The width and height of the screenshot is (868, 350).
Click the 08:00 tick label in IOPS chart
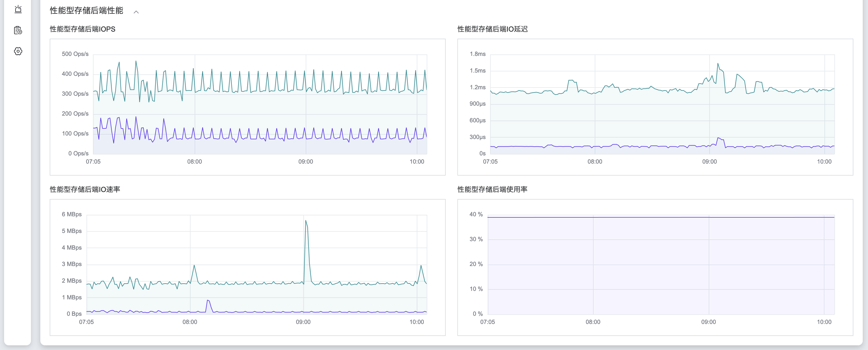point(194,162)
